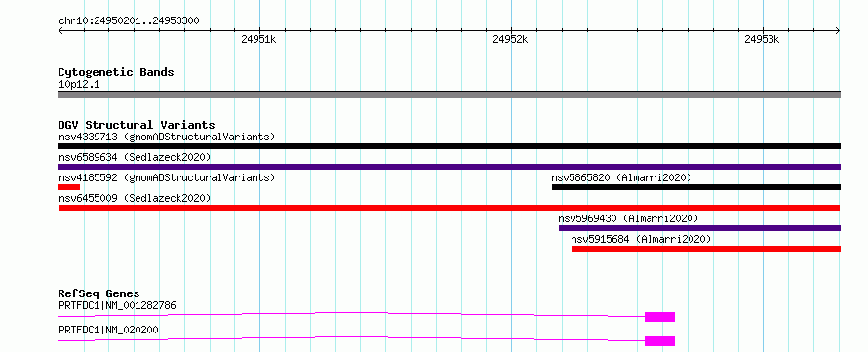Open variant nsv6455009 label

click(x=135, y=198)
